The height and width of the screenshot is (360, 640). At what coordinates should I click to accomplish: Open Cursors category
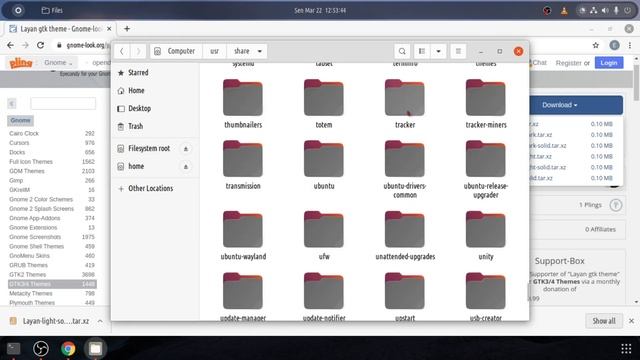click(x=19, y=143)
